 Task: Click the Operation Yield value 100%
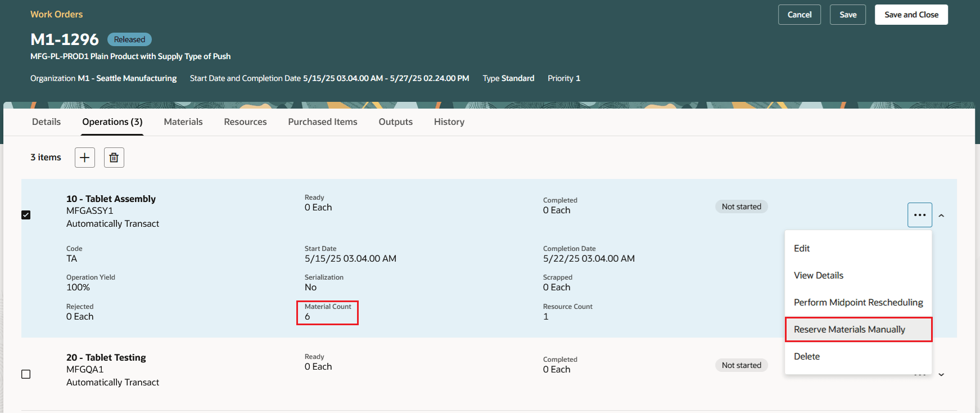pyautogui.click(x=78, y=288)
